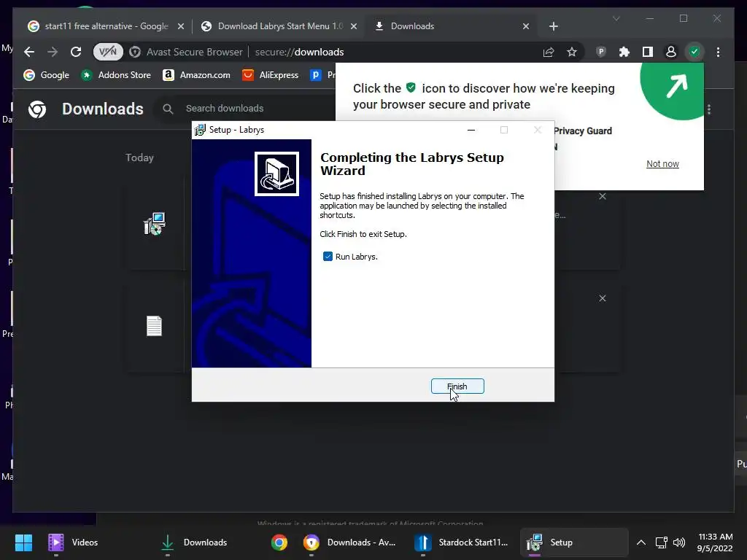The image size is (747, 560).
Task: Open the Downloads folder taskbar item
Action: click(x=193, y=542)
